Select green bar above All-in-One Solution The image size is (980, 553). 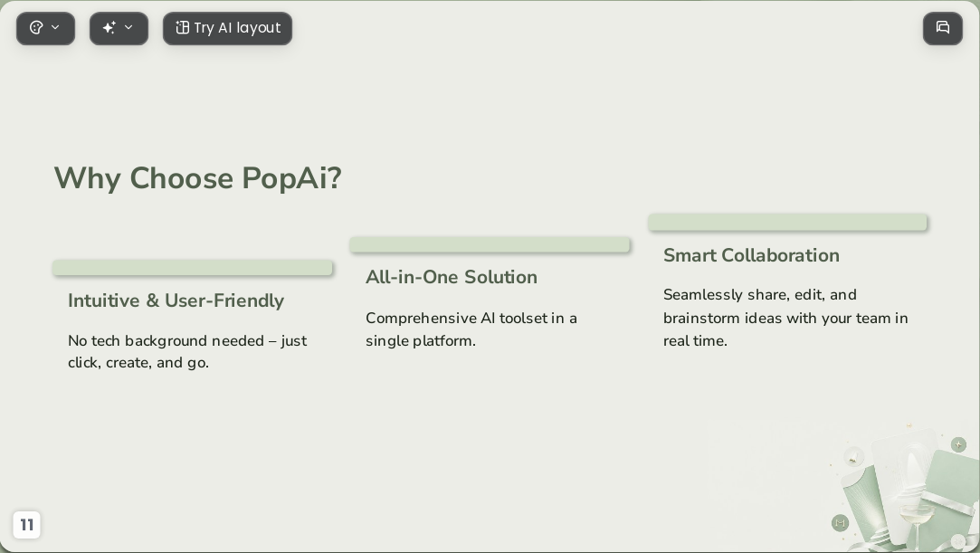click(490, 244)
